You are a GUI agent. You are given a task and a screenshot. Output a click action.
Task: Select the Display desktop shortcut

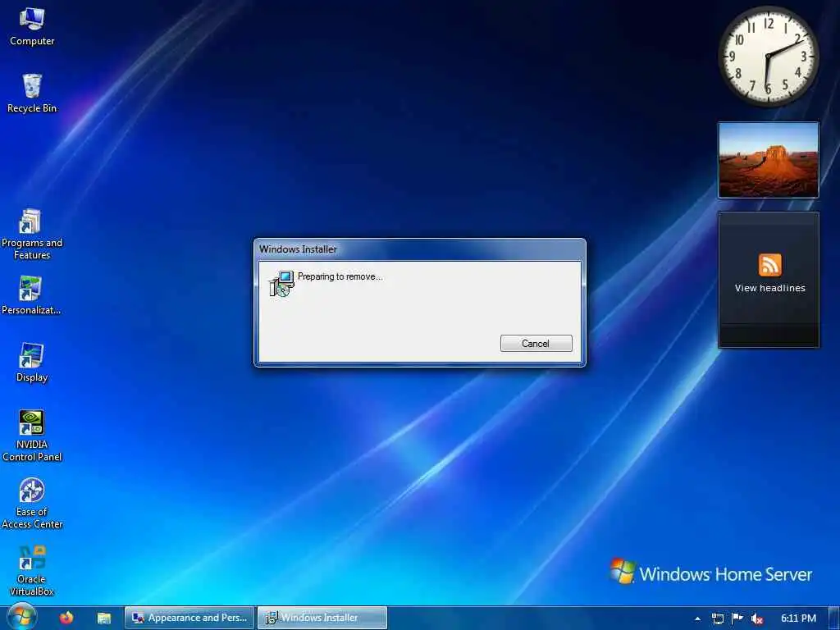pyautogui.click(x=32, y=363)
